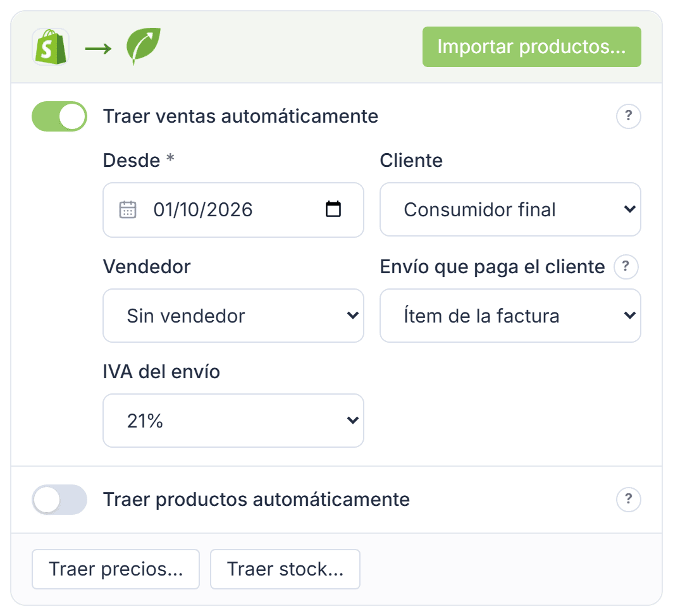Screen dimensions: 673x616
Task: Click the Traer productos automáticamente label
Action: 257,500
